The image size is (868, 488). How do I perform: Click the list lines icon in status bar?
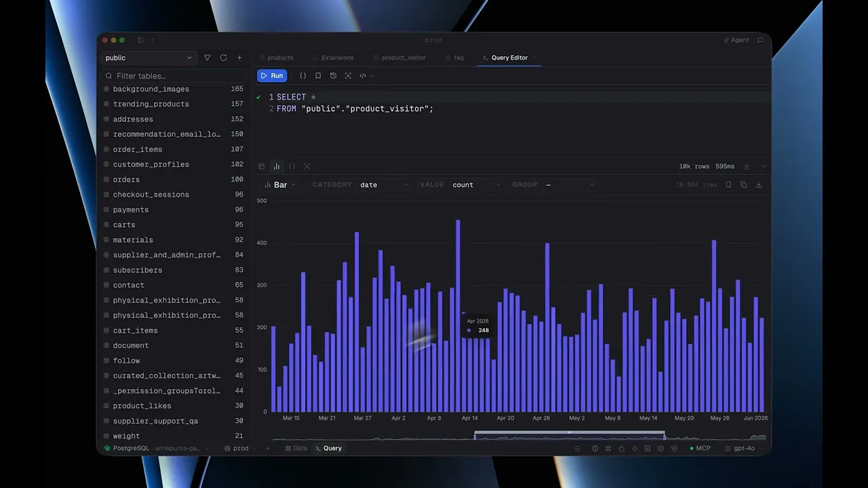pyautogui.click(x=577, y=449)
